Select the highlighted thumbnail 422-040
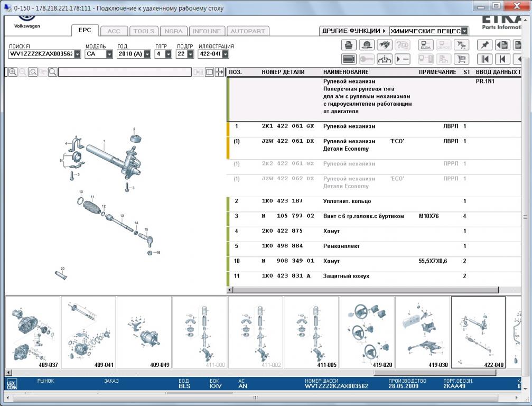 (x=479, y=333)
